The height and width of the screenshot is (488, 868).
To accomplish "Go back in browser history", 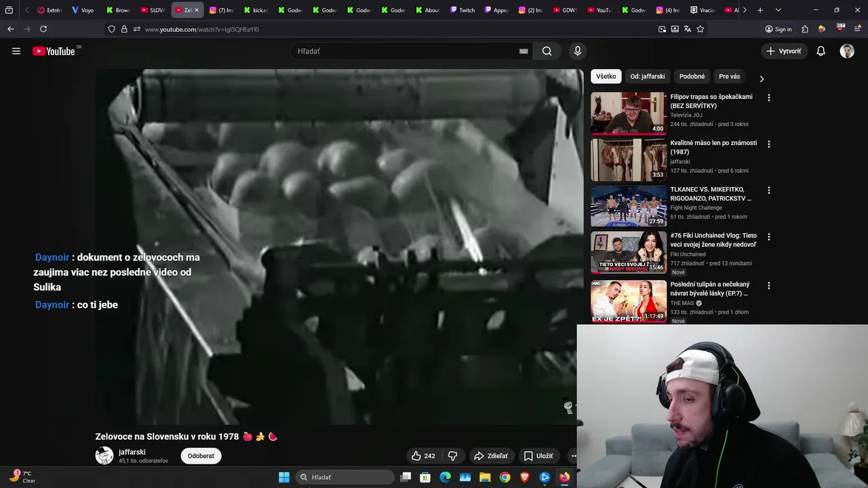I will click(x=10, y=29).
